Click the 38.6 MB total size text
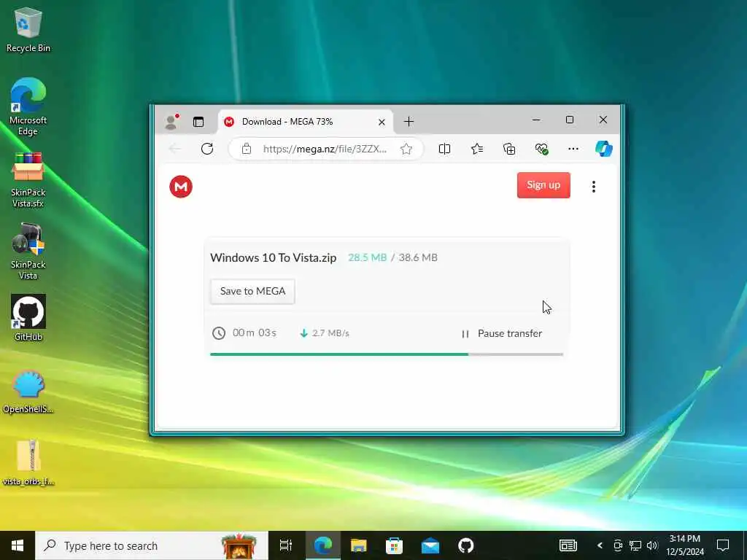The width and height of the screenshot is (747, 560). pos(418,257)
